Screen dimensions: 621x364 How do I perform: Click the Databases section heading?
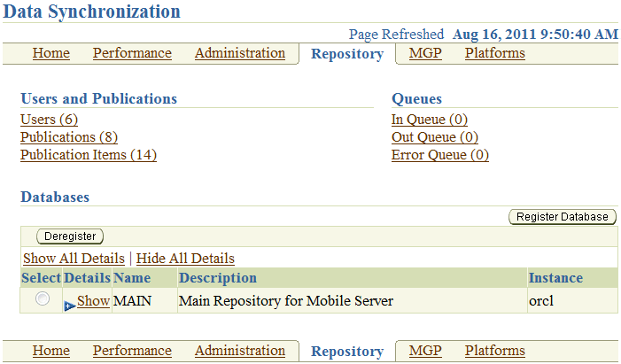(x=55, y=197)
